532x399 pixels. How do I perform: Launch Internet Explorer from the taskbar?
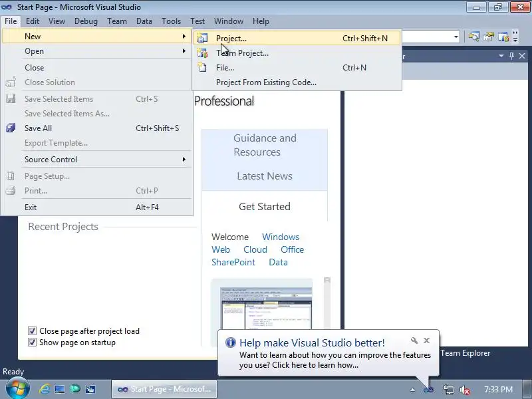coord(44,389)
